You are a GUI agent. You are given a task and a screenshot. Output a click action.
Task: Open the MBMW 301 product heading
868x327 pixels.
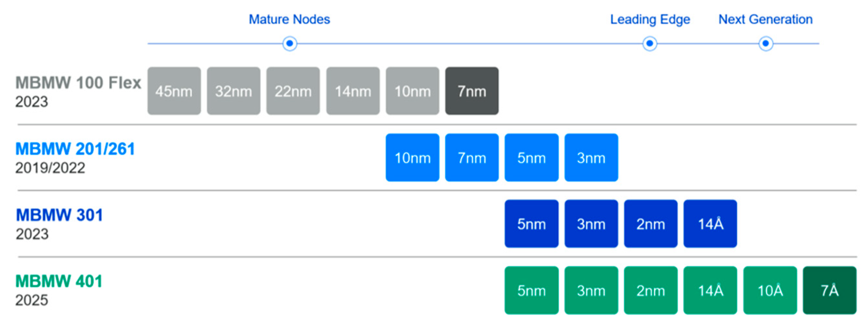pyautogui.click(x=59, y=215)
